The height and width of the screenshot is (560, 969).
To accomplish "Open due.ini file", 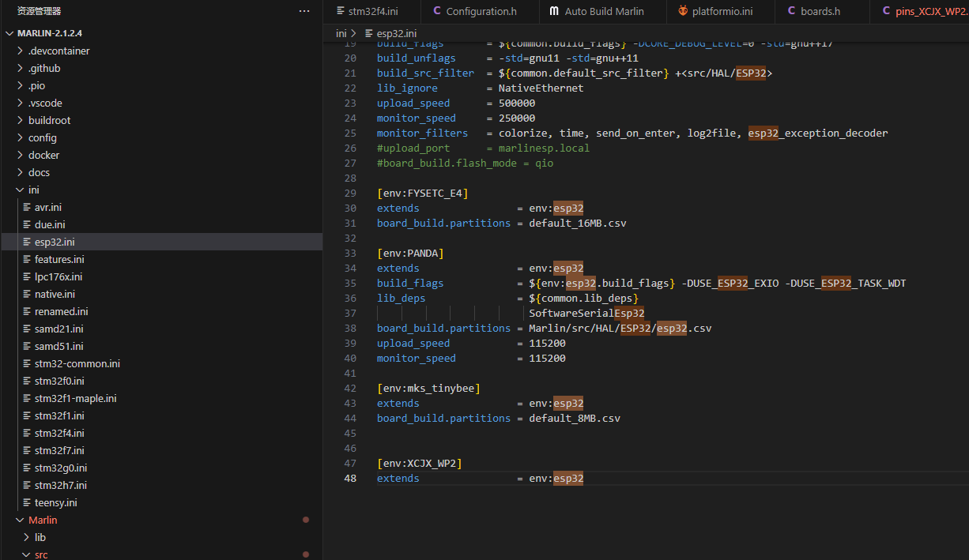I will click(161, 224).
